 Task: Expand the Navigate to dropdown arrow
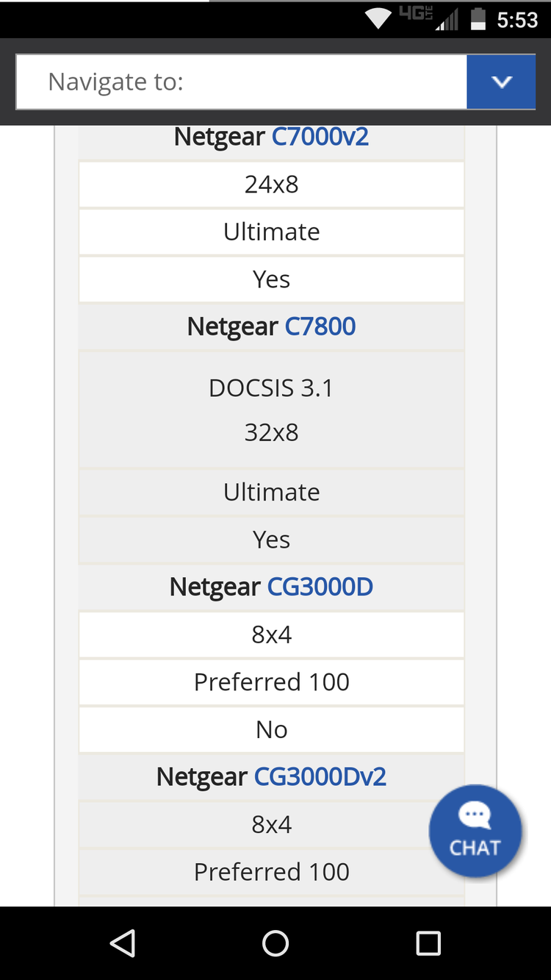coord(502,82)
